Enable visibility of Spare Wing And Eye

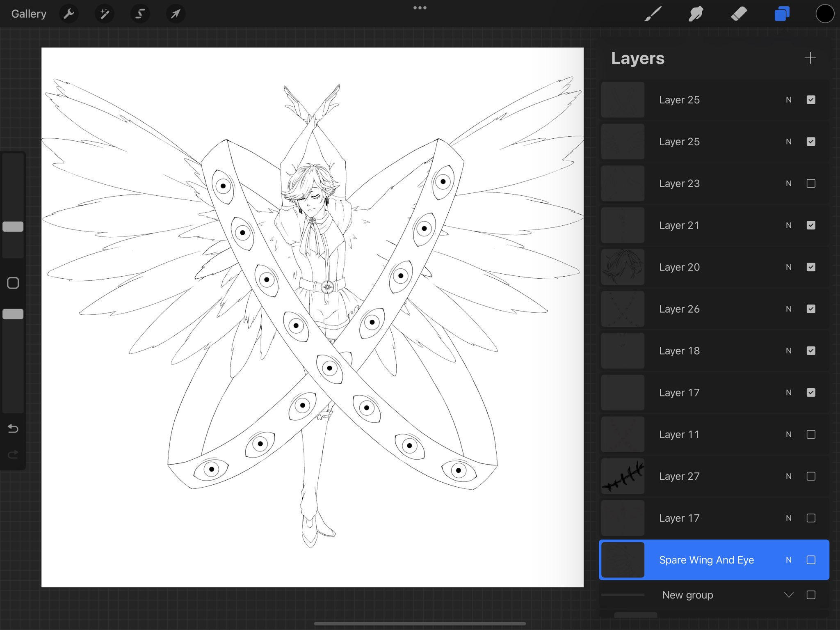811,560
